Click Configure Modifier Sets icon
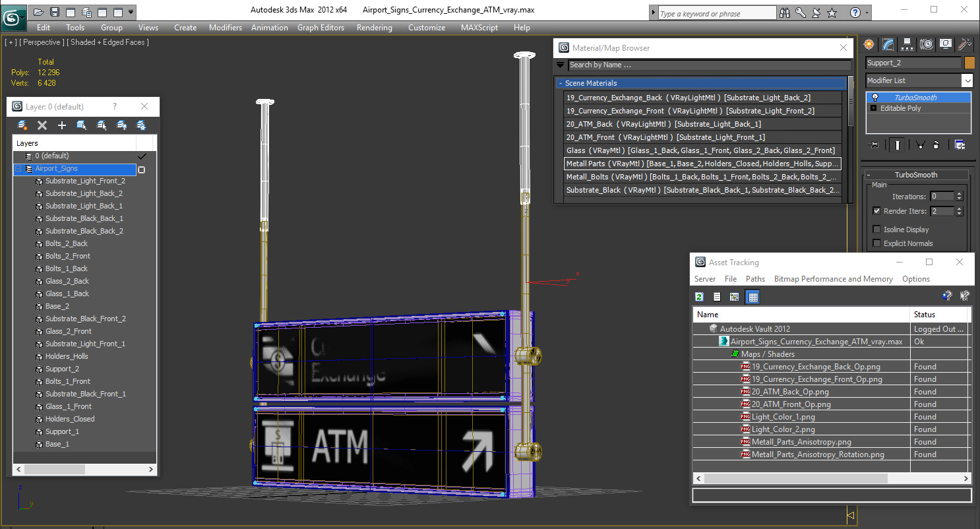This screenshot has height=529, width=980. pos(960,145)
